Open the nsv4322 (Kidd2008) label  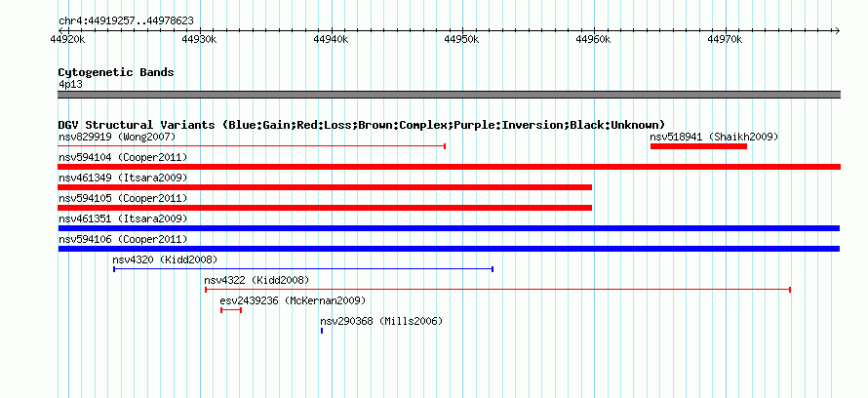pyautogui.click(x=256, y=280)
